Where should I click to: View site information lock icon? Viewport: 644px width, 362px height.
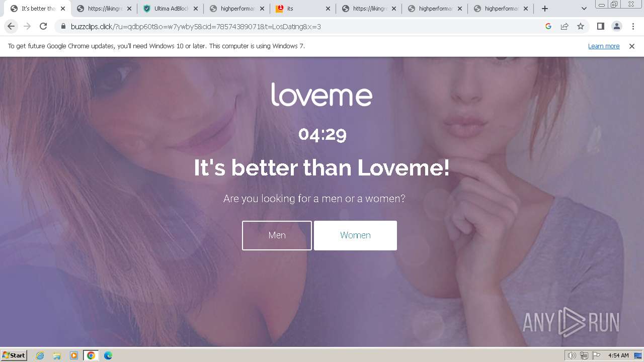coord(63,27)
